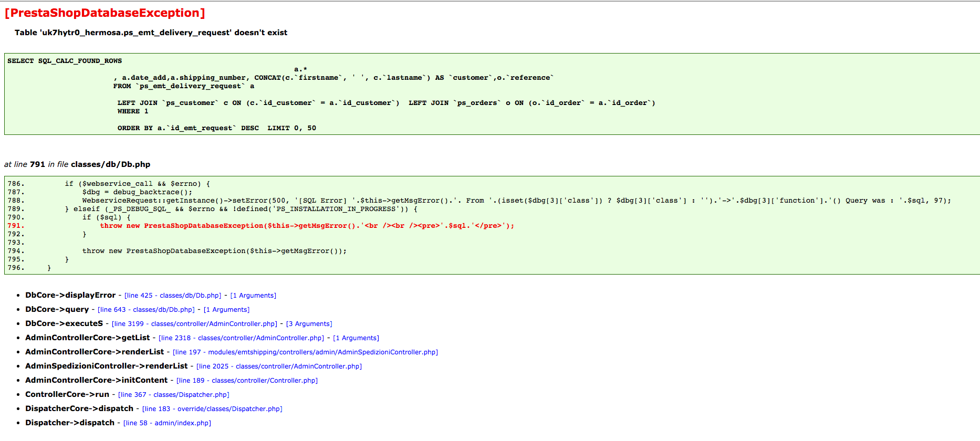Click the "ControllerCore->run" stack entry name
Screen dimensions: 980x441
67,394
